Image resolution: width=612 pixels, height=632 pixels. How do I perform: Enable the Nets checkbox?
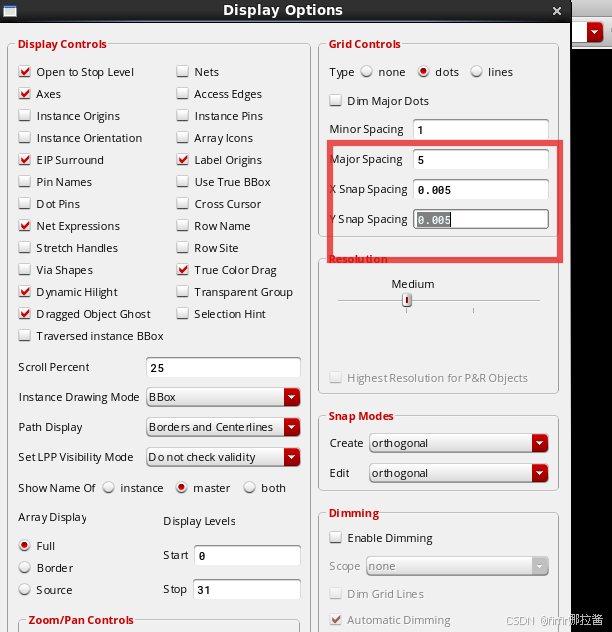click(x=183, y=72)
